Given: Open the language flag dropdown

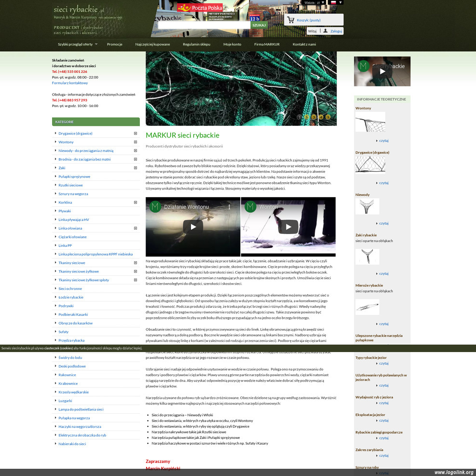Looking at the screenshot, I should click(336, 2).
